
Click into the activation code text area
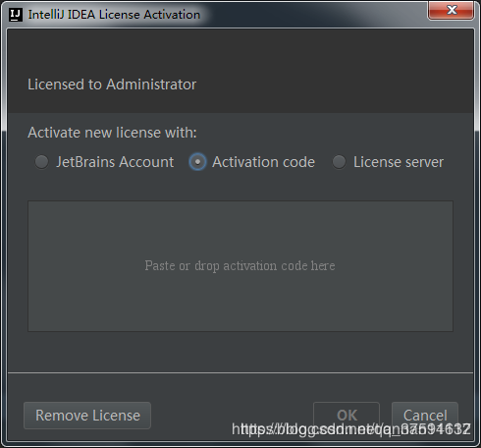point(240,266)
